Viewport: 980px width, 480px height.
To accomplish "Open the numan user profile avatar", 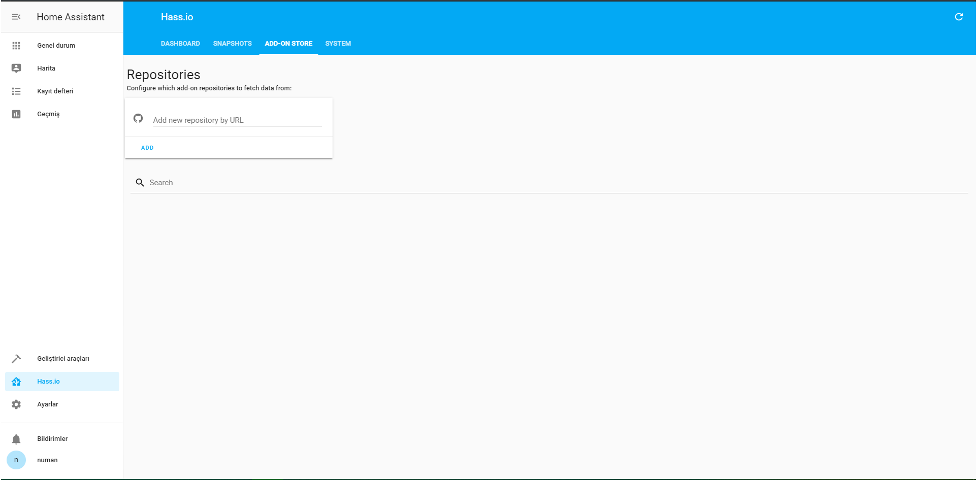I will click(x=16, y=460).
